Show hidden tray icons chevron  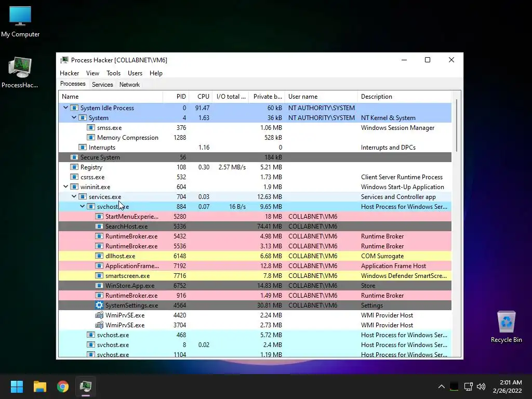[x=442, y=387]
